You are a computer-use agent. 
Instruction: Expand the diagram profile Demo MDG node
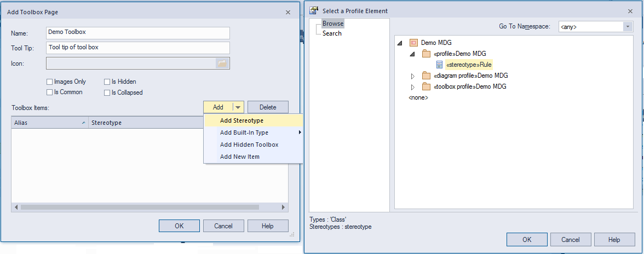click(x=413, y=76)
